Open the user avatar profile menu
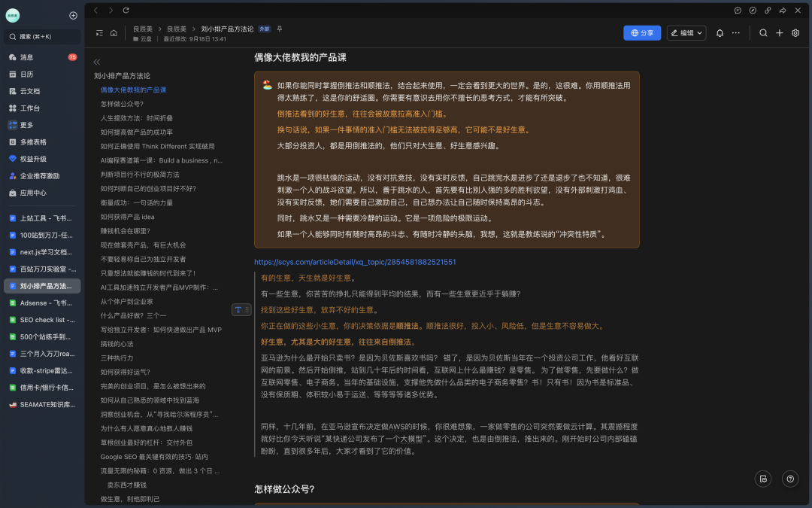The image size is (812, 508). pos(13,16)
